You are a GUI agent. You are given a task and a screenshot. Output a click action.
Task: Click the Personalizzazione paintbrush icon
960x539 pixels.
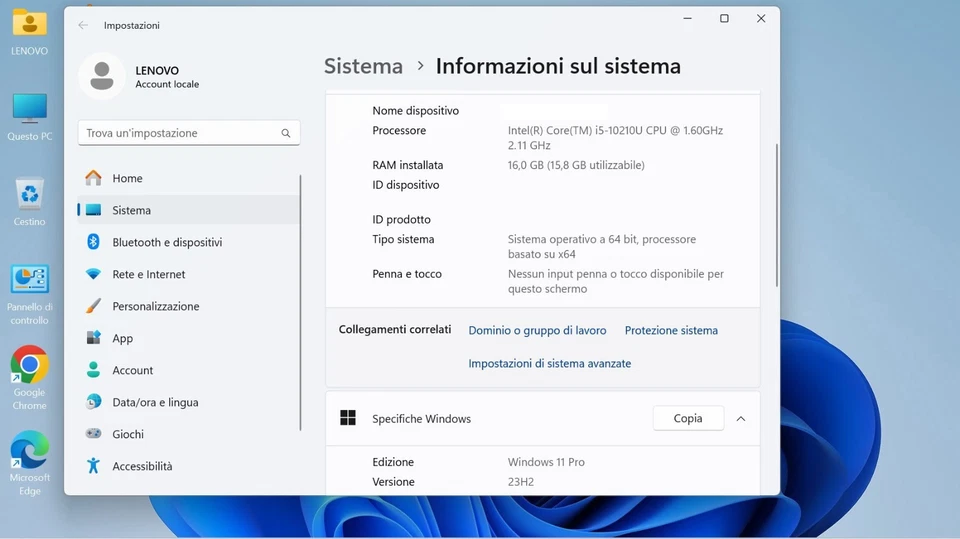[93, 306]
